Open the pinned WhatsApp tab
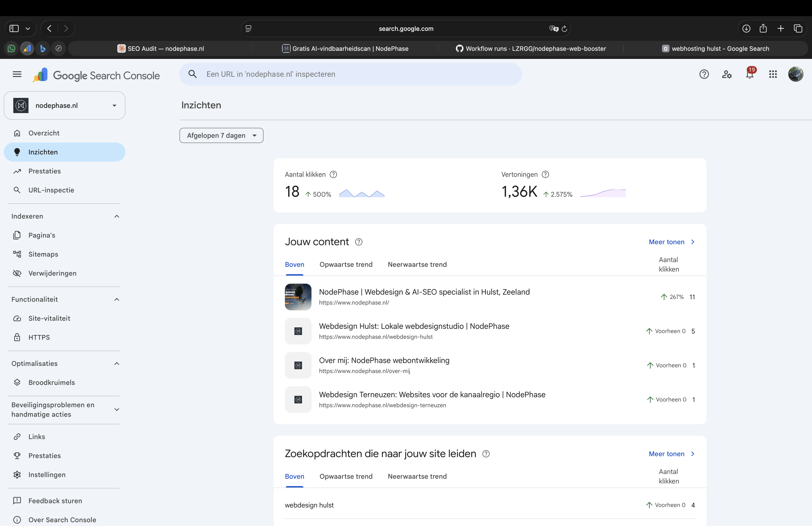The width and height of the screenshot is (812, 526). [11, 48]
